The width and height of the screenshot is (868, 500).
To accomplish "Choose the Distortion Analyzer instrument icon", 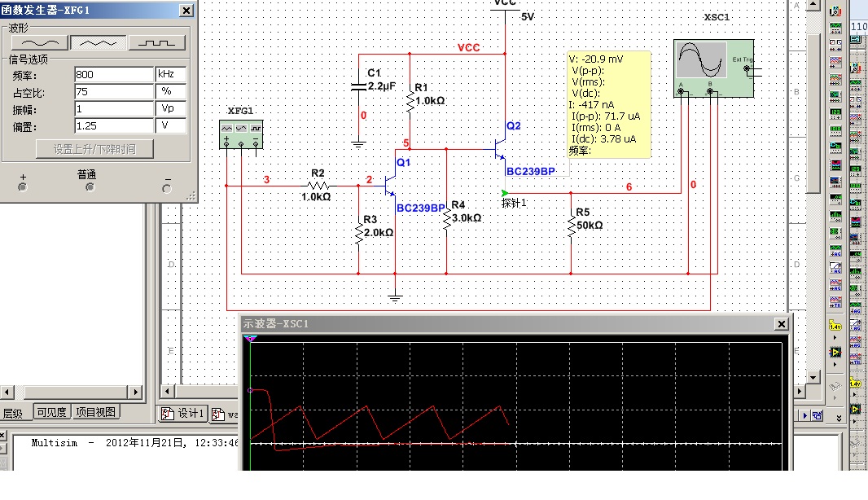I will pyautogui.click(x=835, y=198).
